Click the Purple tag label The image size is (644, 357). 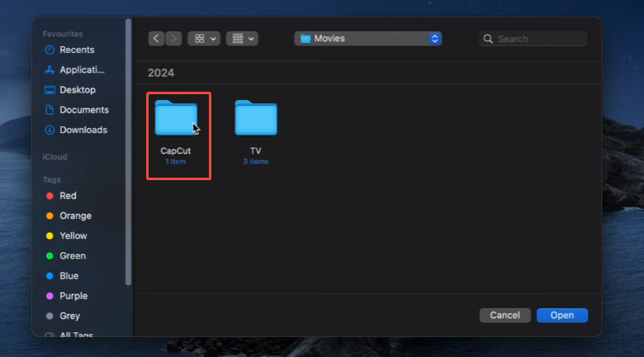73,296
